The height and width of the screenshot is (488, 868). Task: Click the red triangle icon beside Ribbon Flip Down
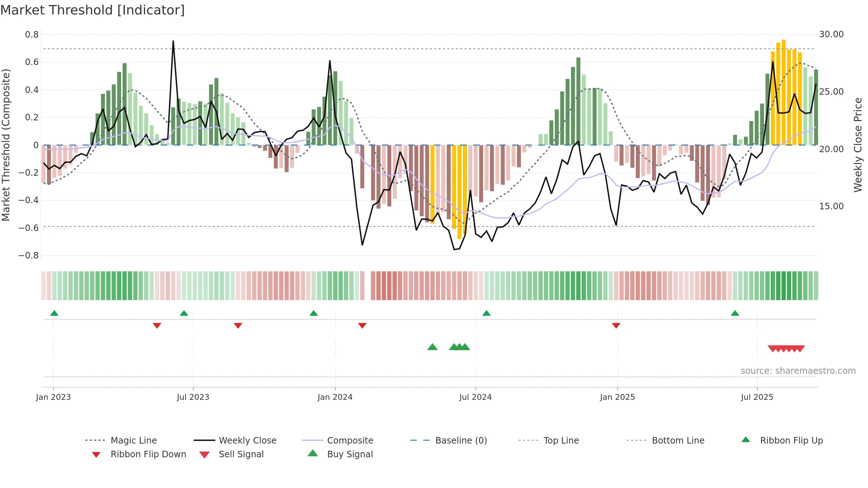96,455
